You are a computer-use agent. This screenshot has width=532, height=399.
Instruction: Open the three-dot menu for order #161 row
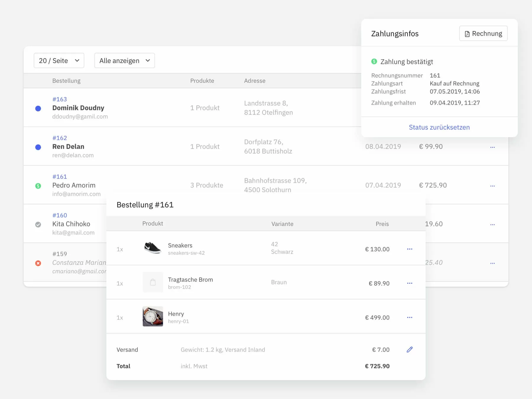pyautogui.click(x=492, y=186)
